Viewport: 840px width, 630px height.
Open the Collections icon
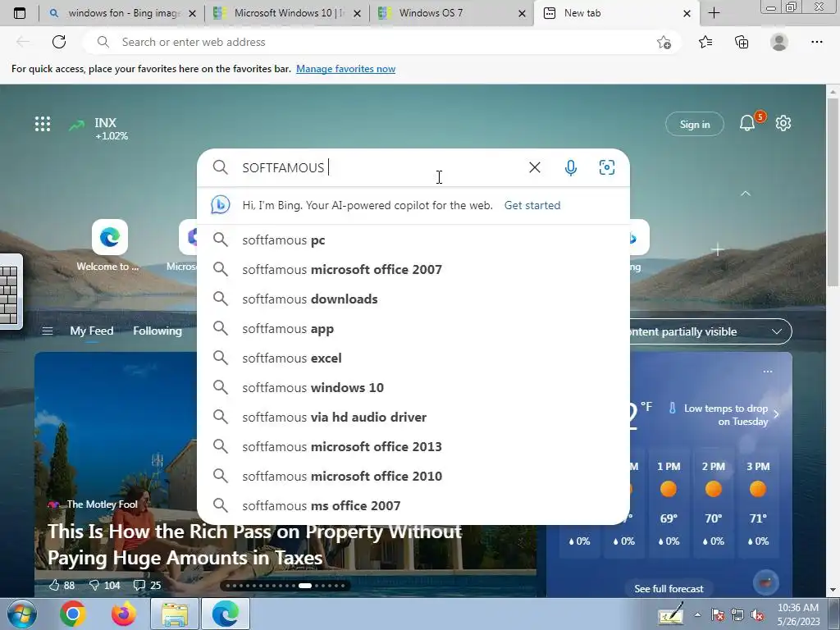click(742, 42)
